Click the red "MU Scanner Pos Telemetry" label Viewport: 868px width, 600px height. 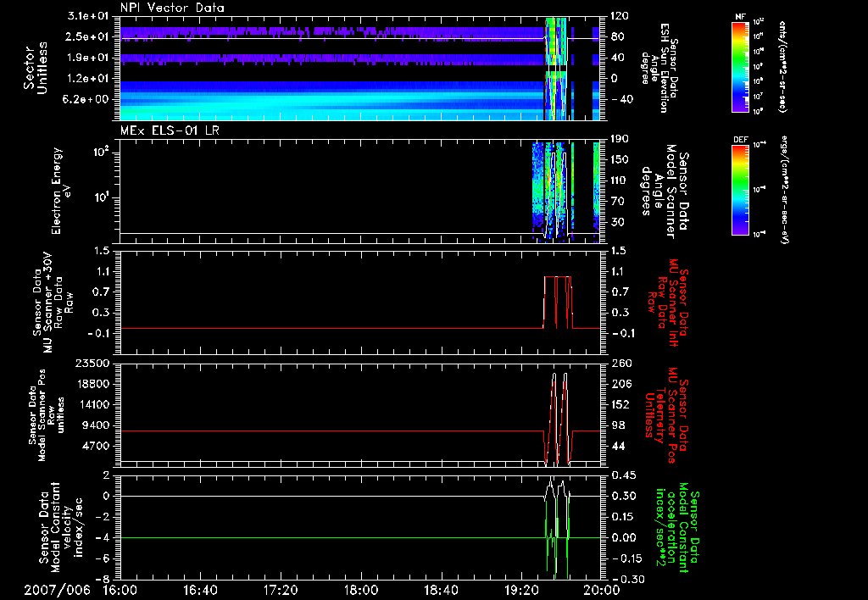coord(666,415)
